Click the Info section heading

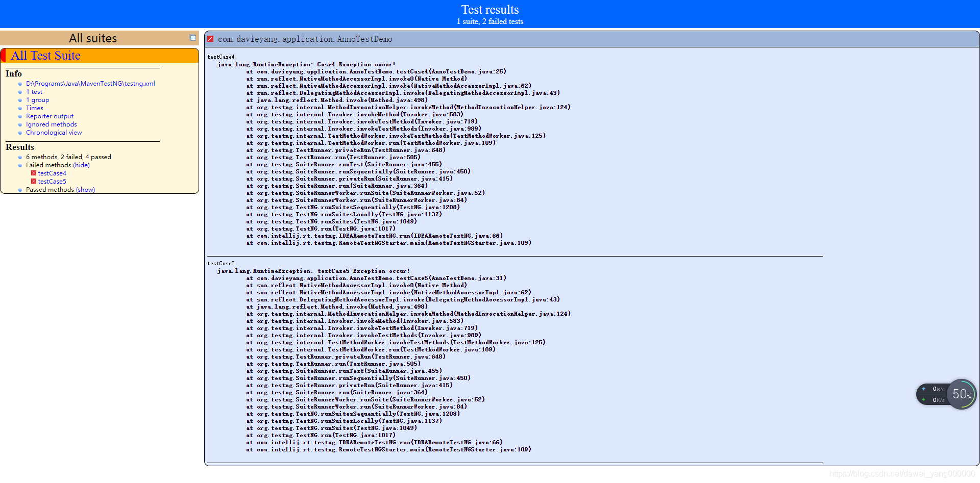(x=14, y=73)
